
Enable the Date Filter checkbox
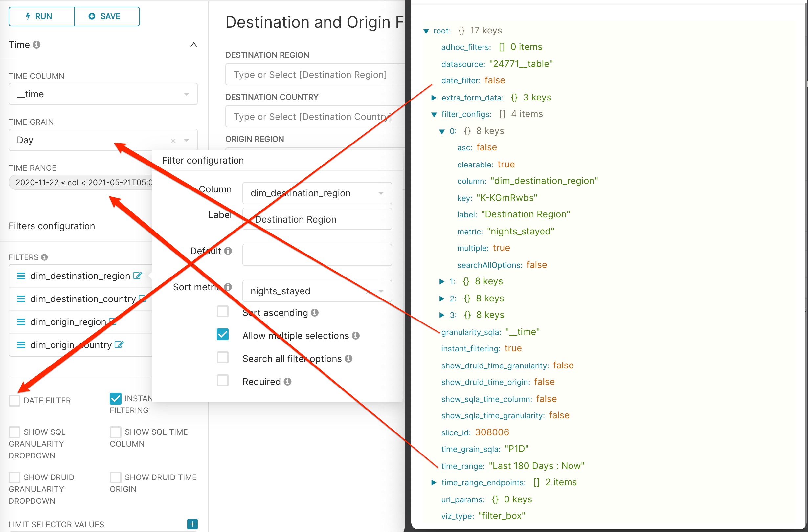pyautogui.click(x=14, y=400)
